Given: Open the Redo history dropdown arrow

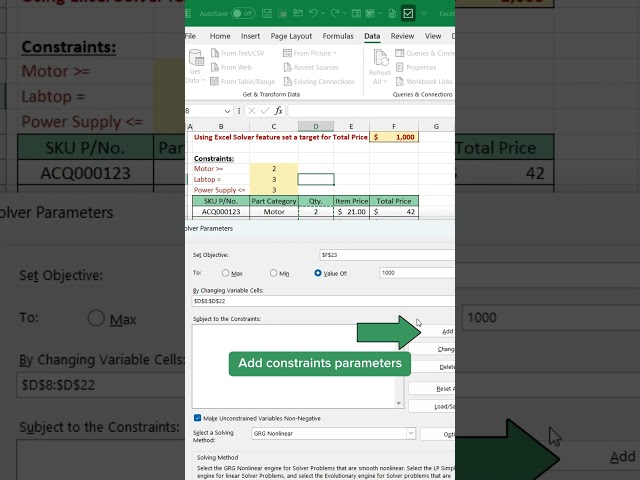Looking at the screenshot, I should (344, 13).
